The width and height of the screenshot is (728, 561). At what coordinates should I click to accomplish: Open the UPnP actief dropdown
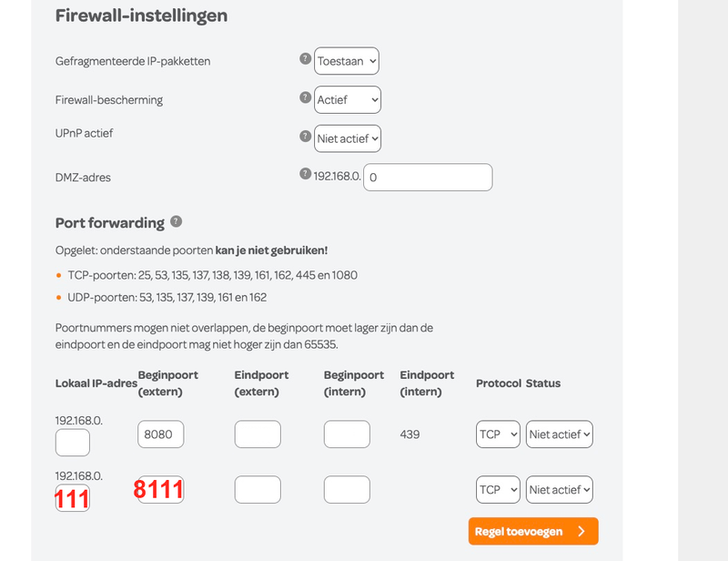(348, 138)
